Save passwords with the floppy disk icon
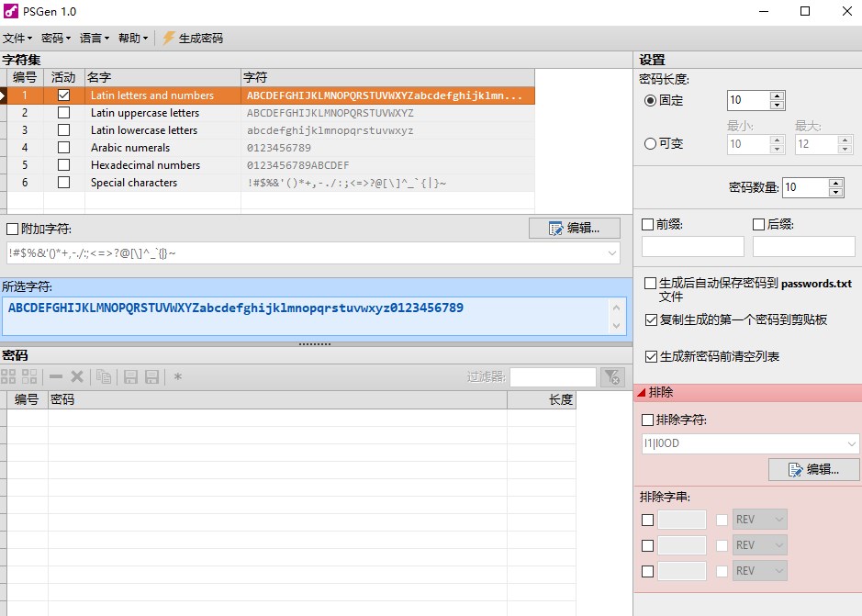 [x=131, y=375]
